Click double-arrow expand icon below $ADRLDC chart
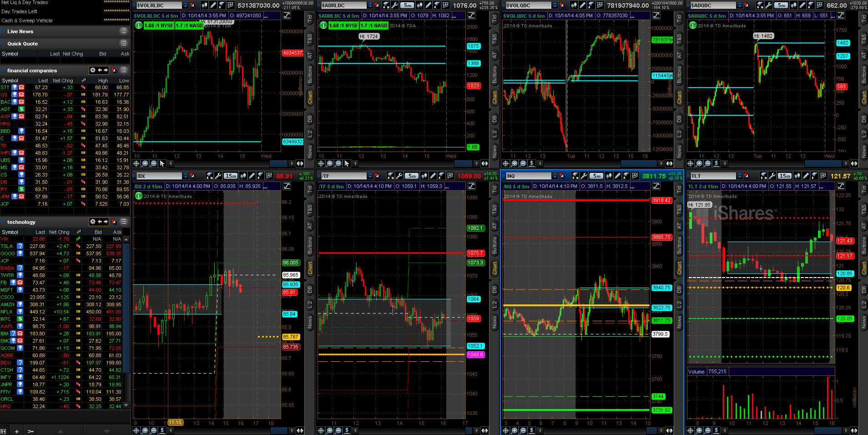Viewport: 868px width, 435px height. 485,163
